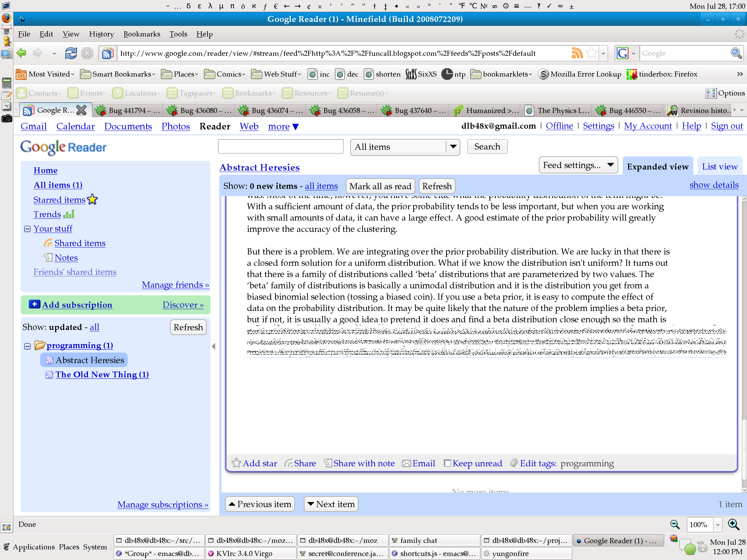Switch to List view
The image size is (747, 560).
(x=720, y=167)
